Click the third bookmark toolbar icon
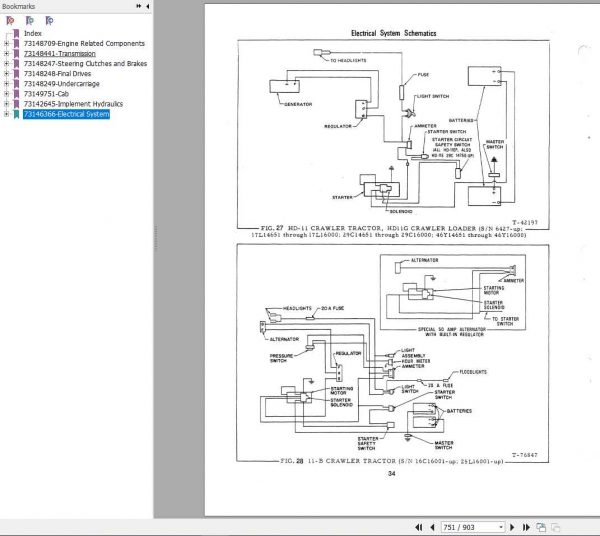600x536 pixels. point(49,20)
